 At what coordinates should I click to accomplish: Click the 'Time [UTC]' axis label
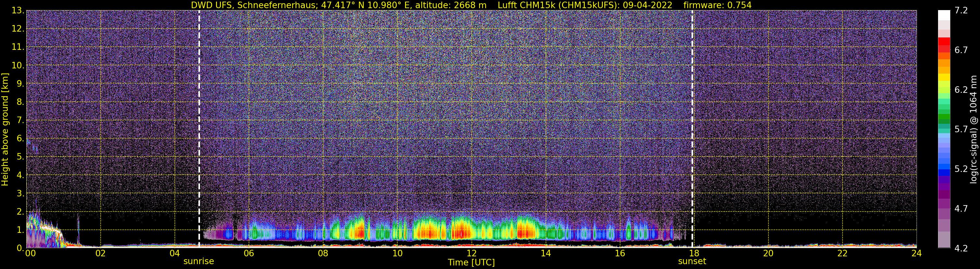coord(471,262)
